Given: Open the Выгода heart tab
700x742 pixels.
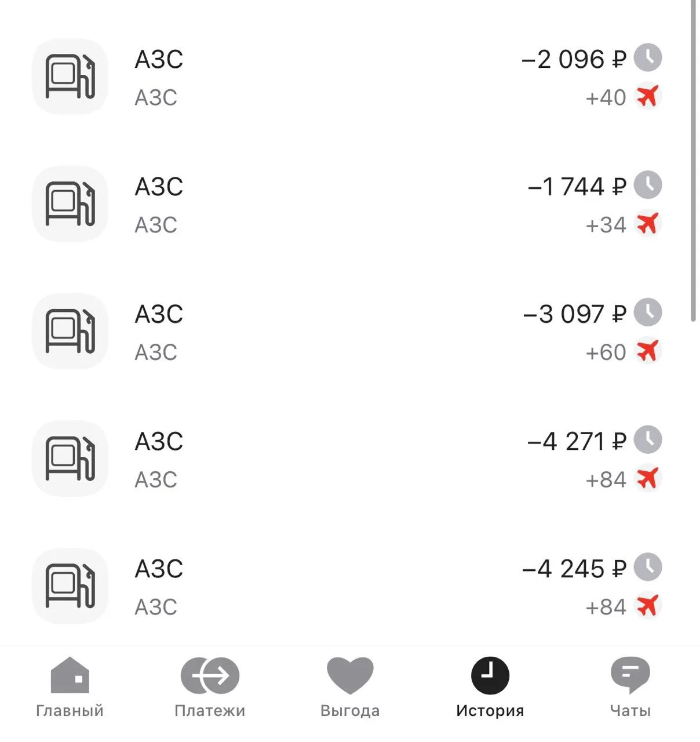Looking at the screenshot, I should click(350, 687).
